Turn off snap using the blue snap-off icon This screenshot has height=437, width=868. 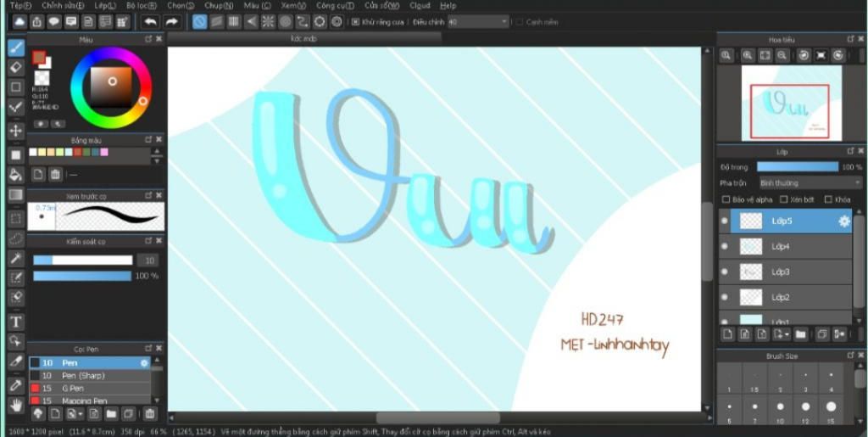coord(200,21)
